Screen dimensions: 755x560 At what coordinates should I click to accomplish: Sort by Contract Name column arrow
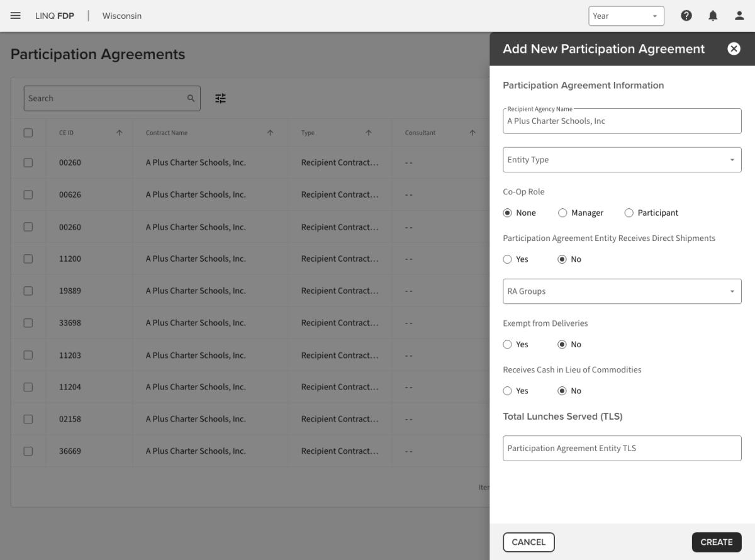point(270,133)
